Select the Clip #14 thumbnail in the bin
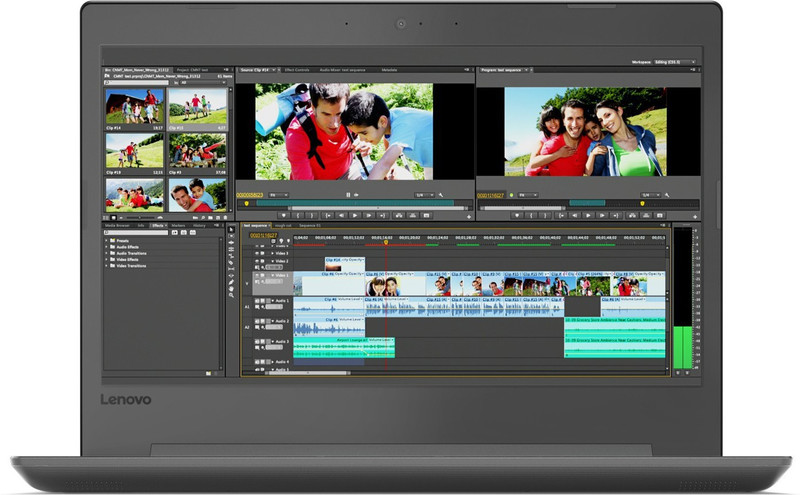800x495 pixels. [134, 108]
